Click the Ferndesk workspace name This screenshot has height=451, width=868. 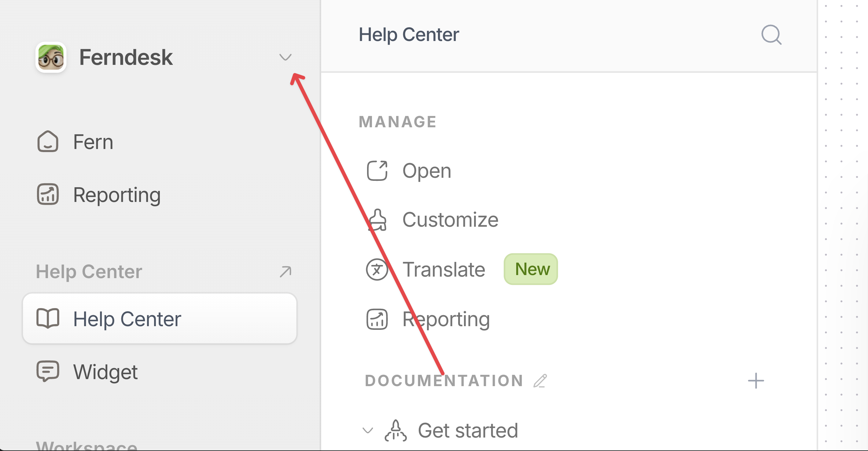pos(126,57)
